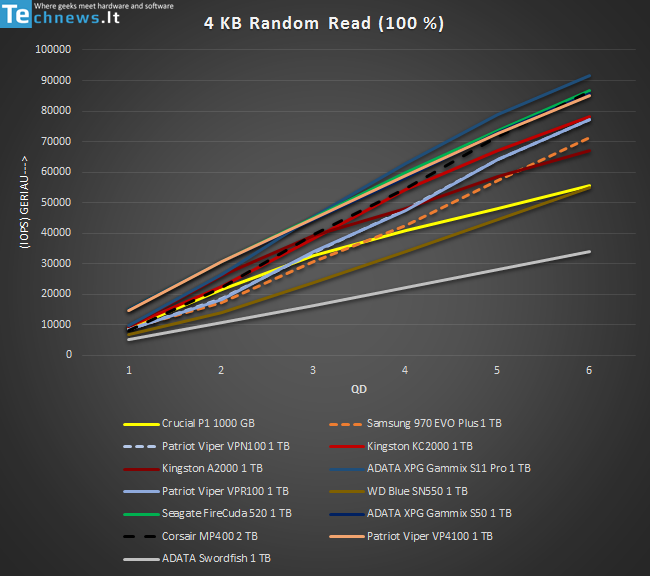The image size is (650, 576).
Task: Click the brown WD Blue SN550 legend swatch
Action: (x=347, y=491)
